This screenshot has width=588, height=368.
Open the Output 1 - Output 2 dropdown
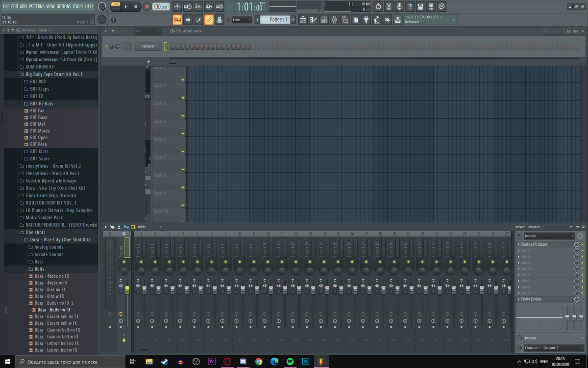tap(554, 348)
